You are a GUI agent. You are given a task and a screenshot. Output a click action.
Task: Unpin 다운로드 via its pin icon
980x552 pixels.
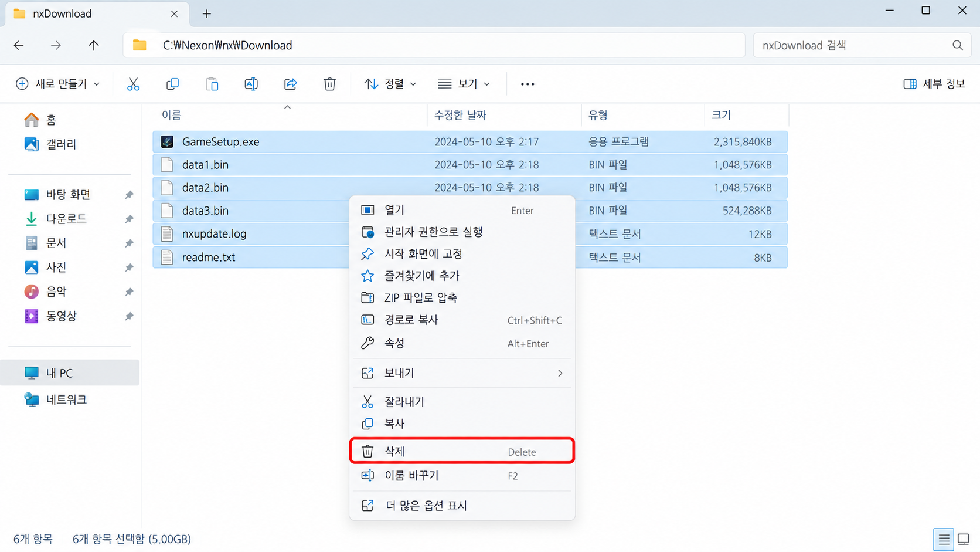129,219
